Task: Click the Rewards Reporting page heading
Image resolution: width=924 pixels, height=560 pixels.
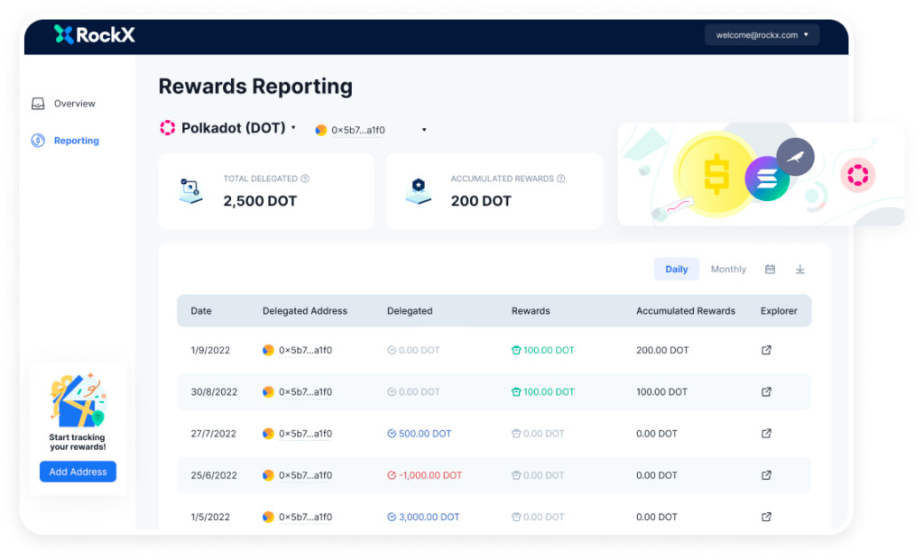Action: pyautogui.click(x=255, y=87)
